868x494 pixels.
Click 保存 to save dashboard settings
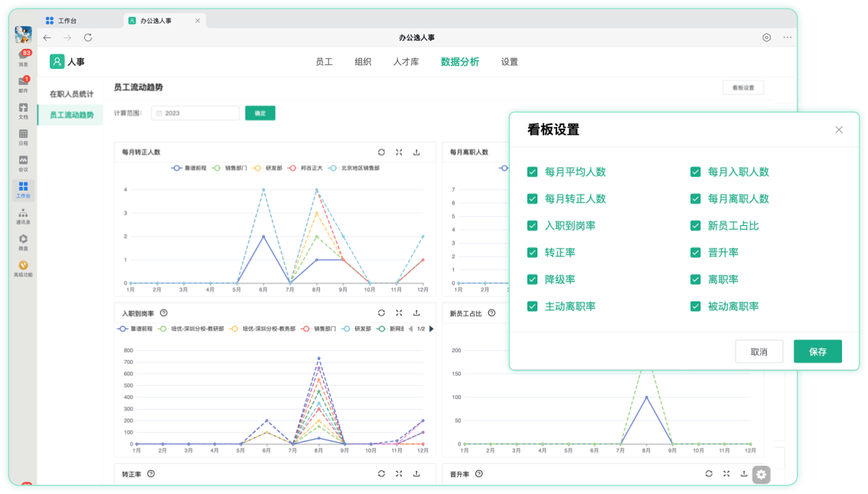817,352
